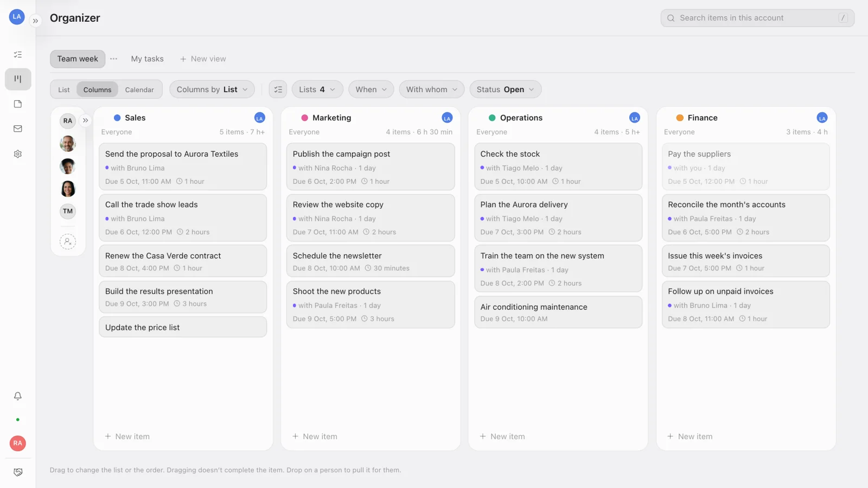Screen dimensions: 868x488
Task: Open the RA red account avatar
Action: coord(18,443)
